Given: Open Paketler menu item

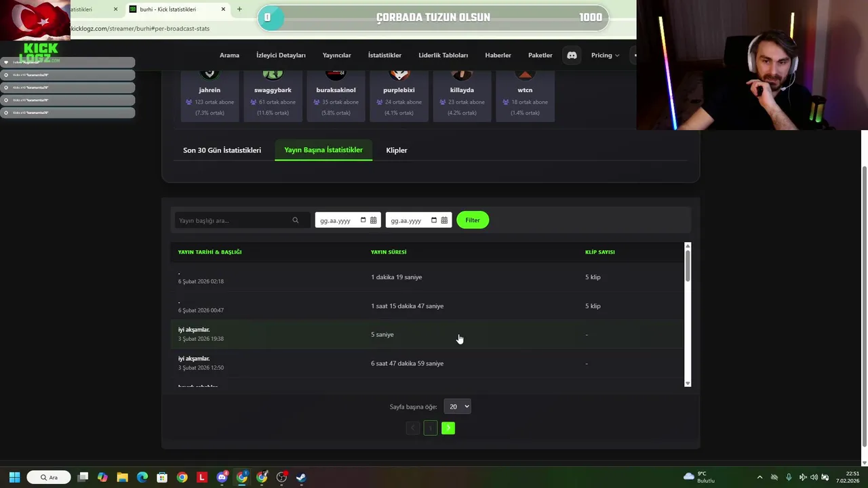Looking at the screenshot, I should (540, 55).
